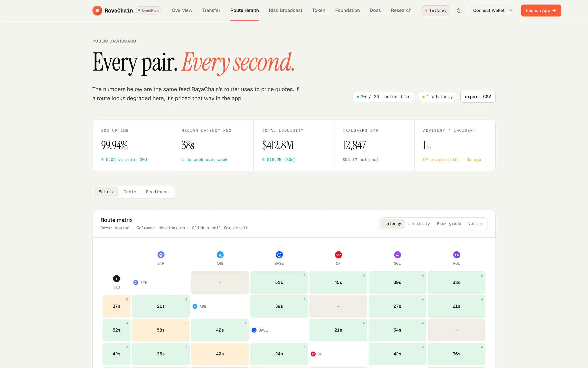Open the Overview nav item
The image size is (588, 368).
pyautogui.click(x=182, y=11)
